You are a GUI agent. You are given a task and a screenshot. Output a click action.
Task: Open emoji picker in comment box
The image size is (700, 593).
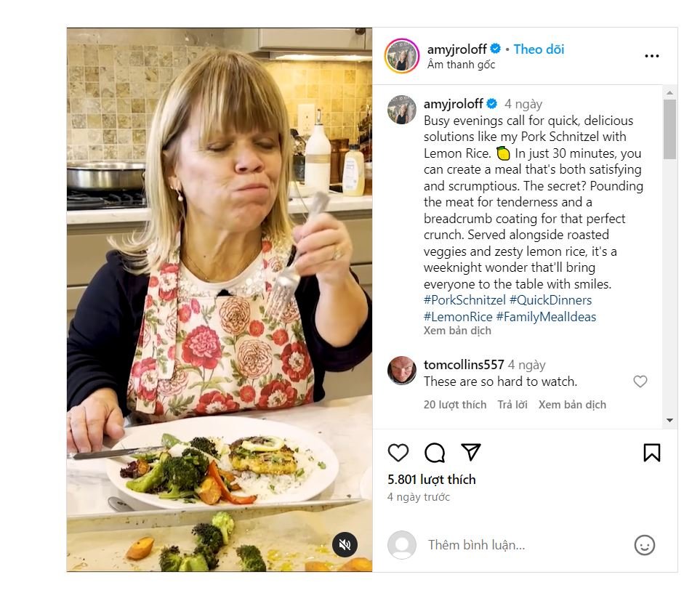644,545
